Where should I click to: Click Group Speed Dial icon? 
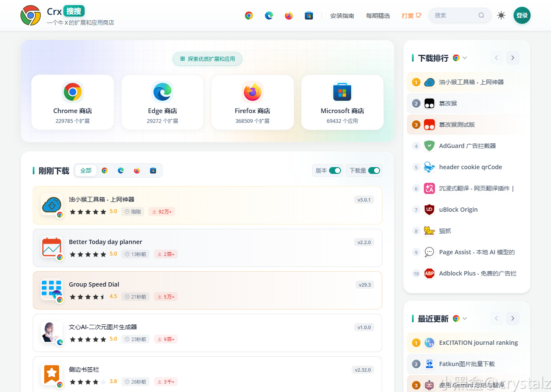tap(52, 290)
